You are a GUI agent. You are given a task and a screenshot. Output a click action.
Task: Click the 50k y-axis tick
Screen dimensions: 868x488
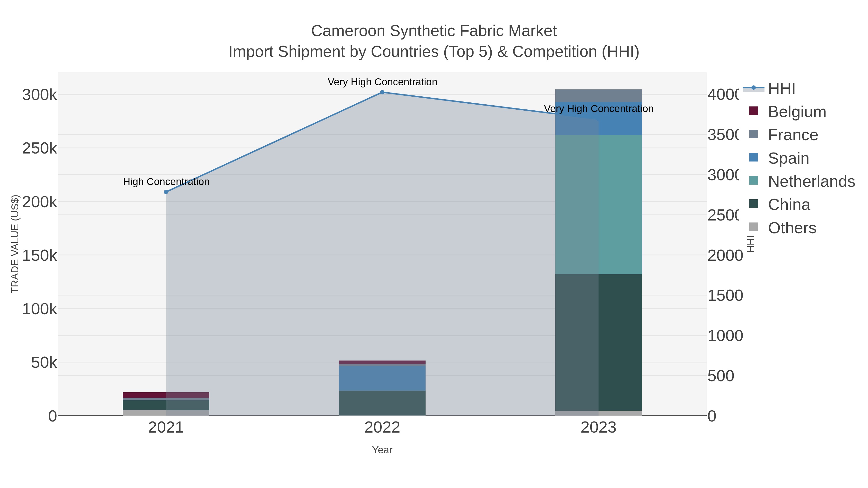tap(44, 363)
